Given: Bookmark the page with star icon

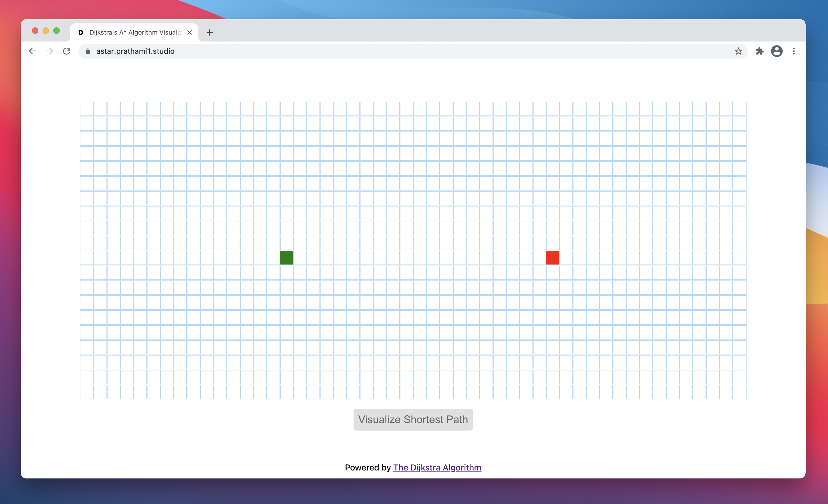Looking at the screenshot, I should tap(738, 51).
